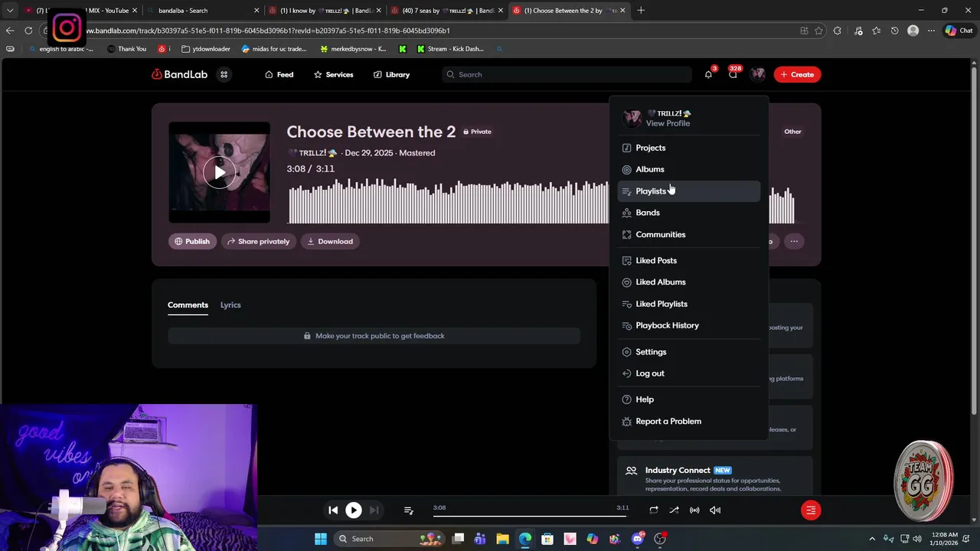Toggle repeat in the player bar
980x551 pixels.
click(653, 510)
